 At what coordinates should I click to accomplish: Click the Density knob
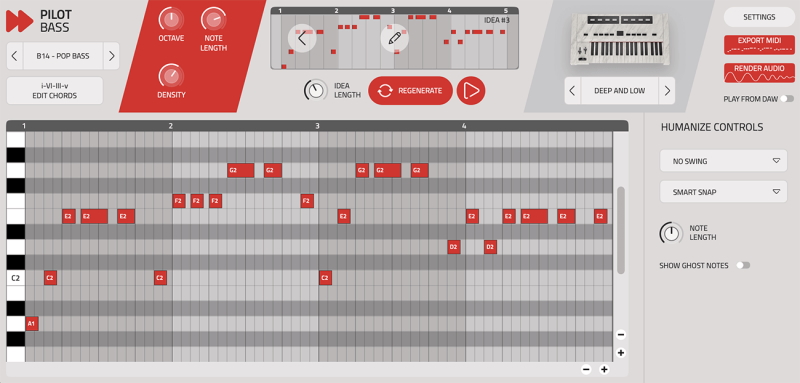coord(171,76)
